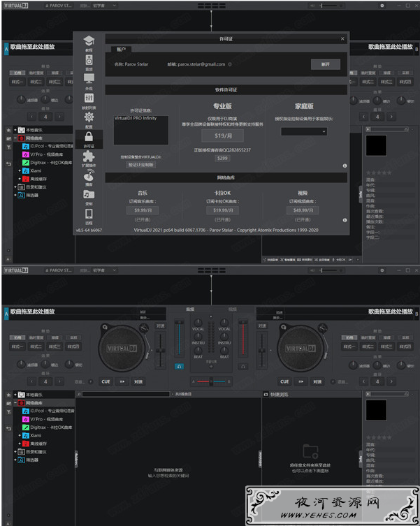Click the $9.99/月 music subscription button

[143, 210]
